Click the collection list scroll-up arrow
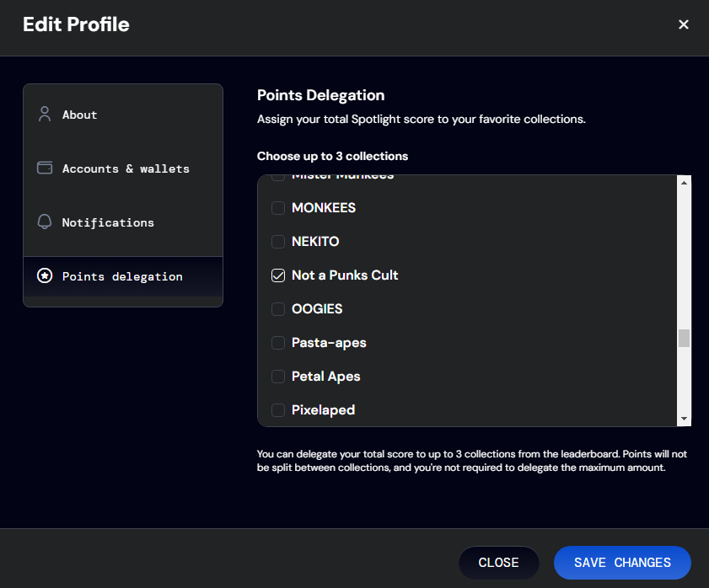Viewport: 709px width, 588px height. tap(684, 183)
